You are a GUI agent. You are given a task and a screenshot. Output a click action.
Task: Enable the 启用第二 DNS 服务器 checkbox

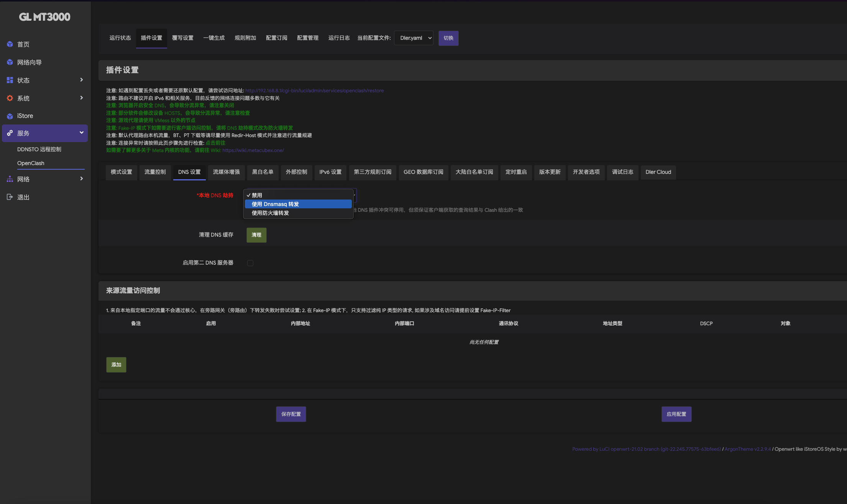point(250,263)
